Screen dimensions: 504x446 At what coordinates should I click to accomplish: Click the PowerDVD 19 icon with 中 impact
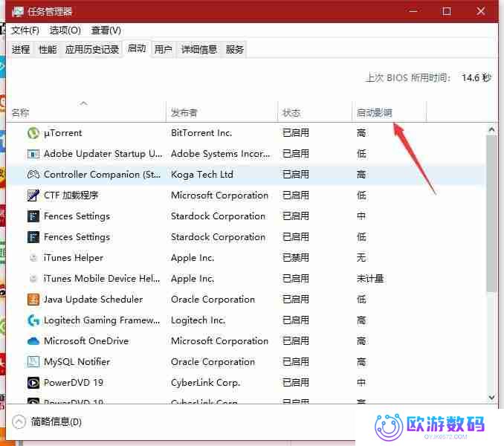(33, 383)
